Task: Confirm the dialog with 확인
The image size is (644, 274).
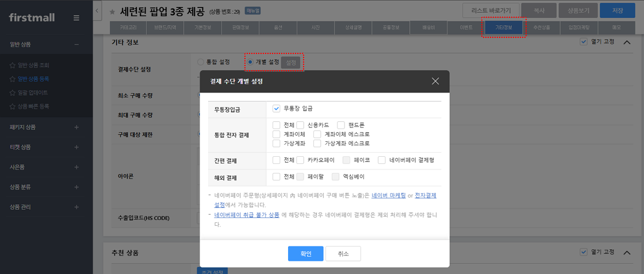Action: [x=305, y=254]
